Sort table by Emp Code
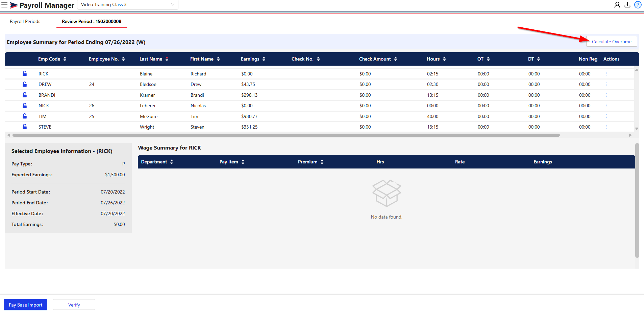The width and height of the screenshot is (644, 316). click(x=65, y=59)
